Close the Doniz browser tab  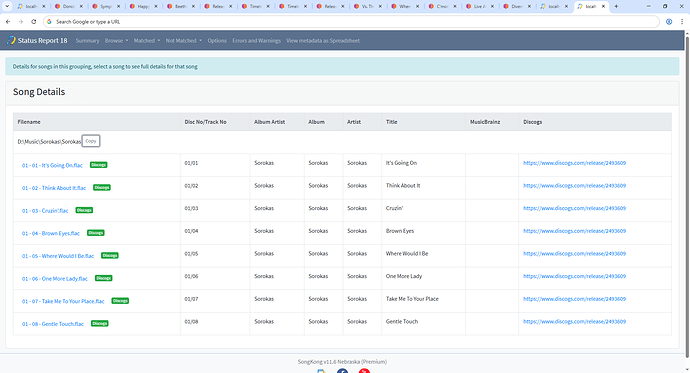(81, 6)
